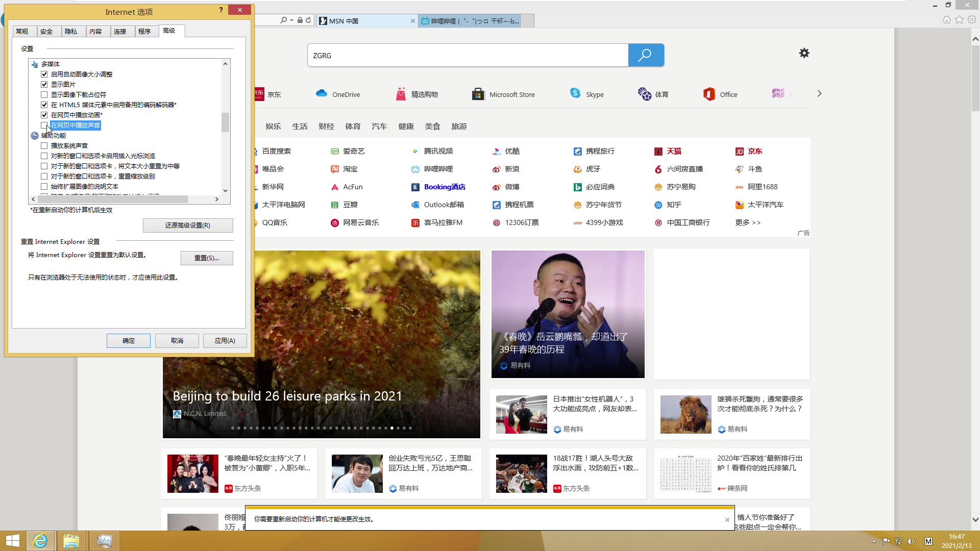This screenshot has height=551, width=980.
Task: Check 播放系统声音 option
Action: [44, 146]
